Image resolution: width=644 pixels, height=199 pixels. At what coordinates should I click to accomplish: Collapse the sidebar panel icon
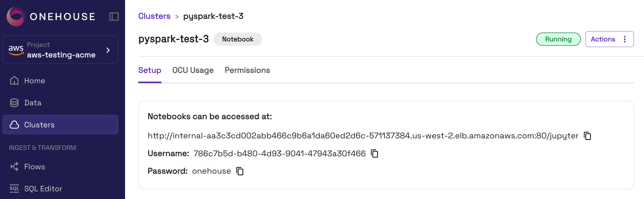tap(114, 17)
